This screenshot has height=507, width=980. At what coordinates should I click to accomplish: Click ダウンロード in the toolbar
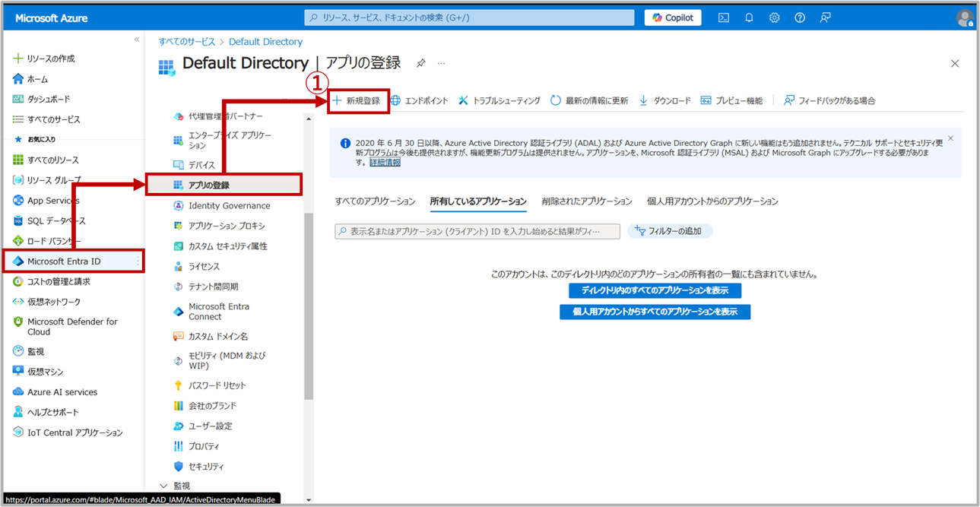664,100
